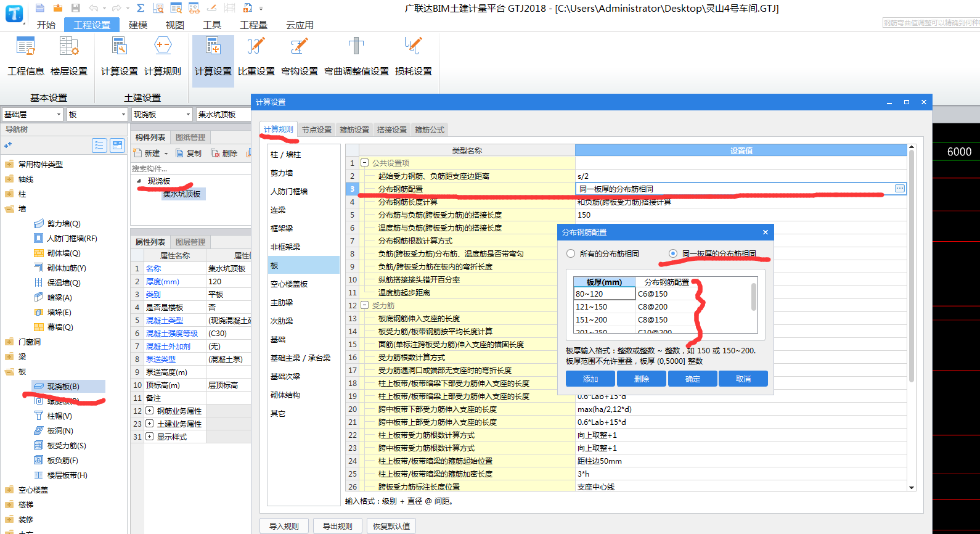Expand 显示样式 property group

point(149,437)
